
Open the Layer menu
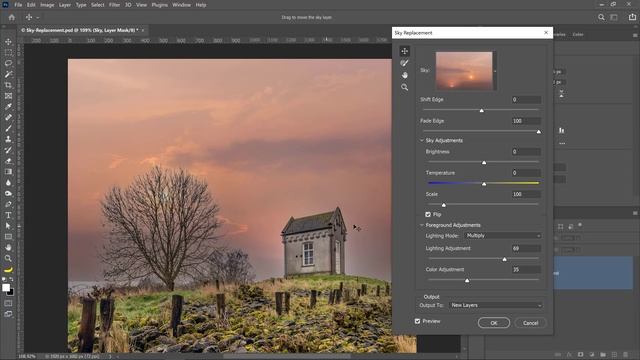pyautogui.click(x=65, y=5)
